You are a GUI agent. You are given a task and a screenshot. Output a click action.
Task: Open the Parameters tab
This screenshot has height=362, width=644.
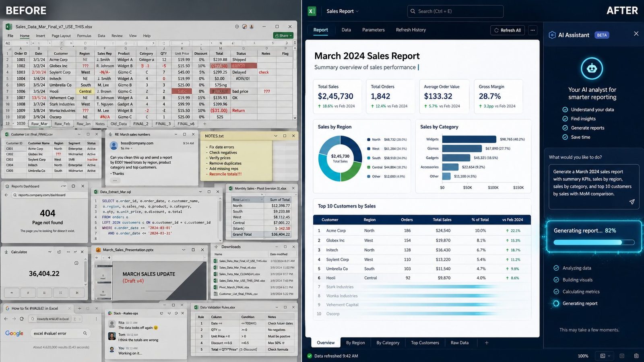[x=374, y=30]
